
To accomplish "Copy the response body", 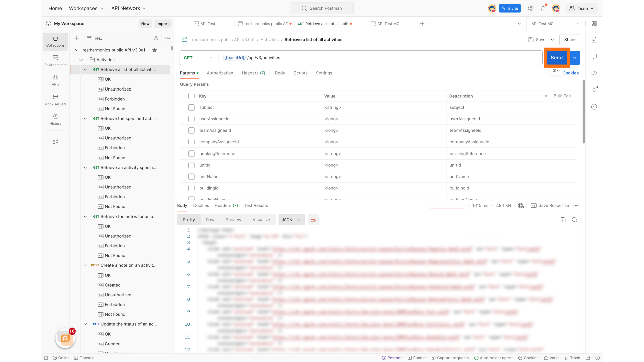I will 563,220.
